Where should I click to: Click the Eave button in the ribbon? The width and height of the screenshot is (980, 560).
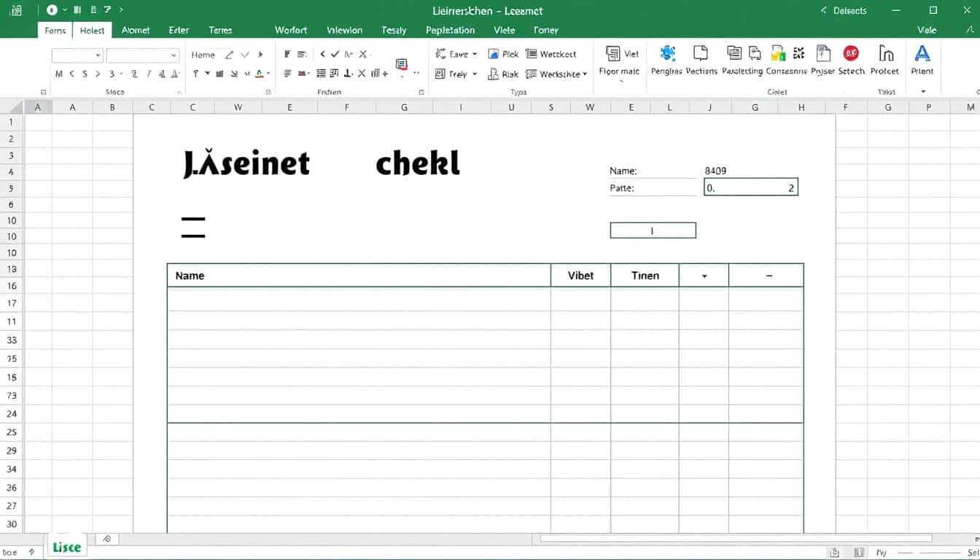pos(458,54)
